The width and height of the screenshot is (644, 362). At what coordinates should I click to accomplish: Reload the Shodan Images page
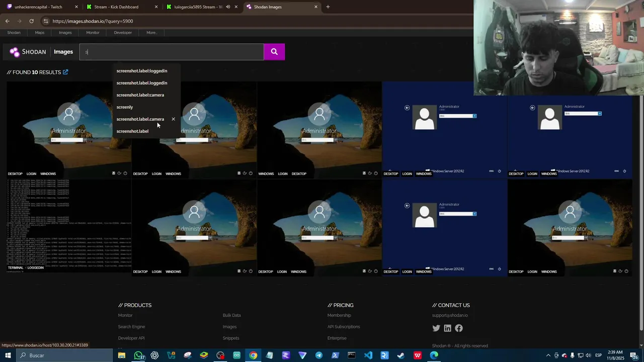coord(31,21)
